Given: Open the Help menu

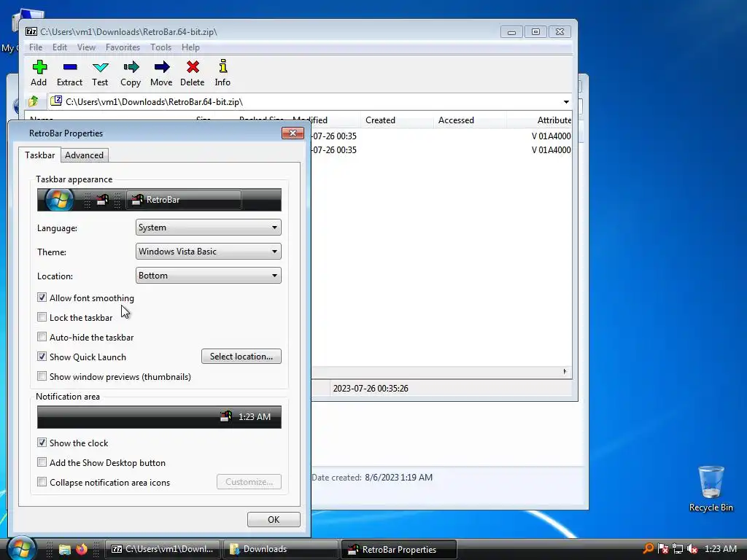Looking at the screenshot, I should click(190, 47).
